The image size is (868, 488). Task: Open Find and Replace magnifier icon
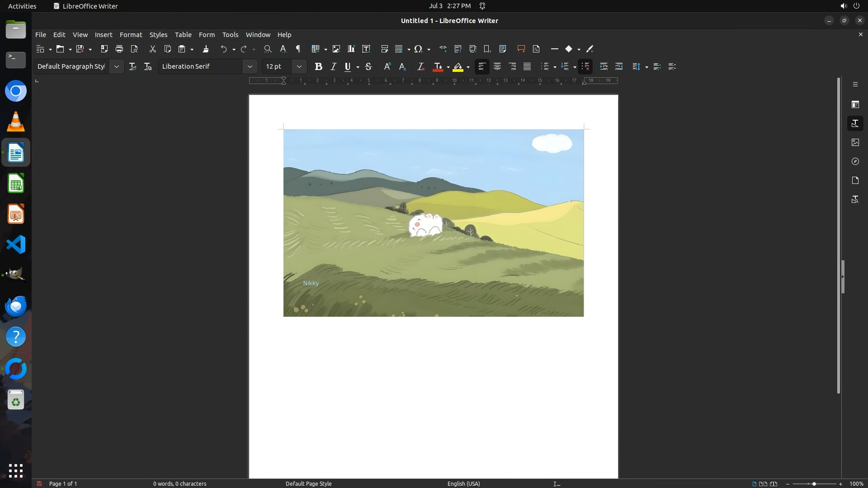268,49
